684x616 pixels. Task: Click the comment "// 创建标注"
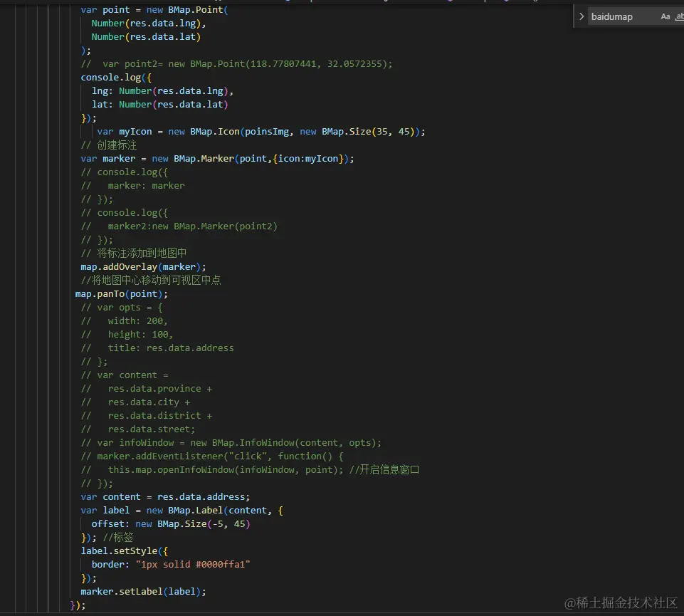[109, 145]
